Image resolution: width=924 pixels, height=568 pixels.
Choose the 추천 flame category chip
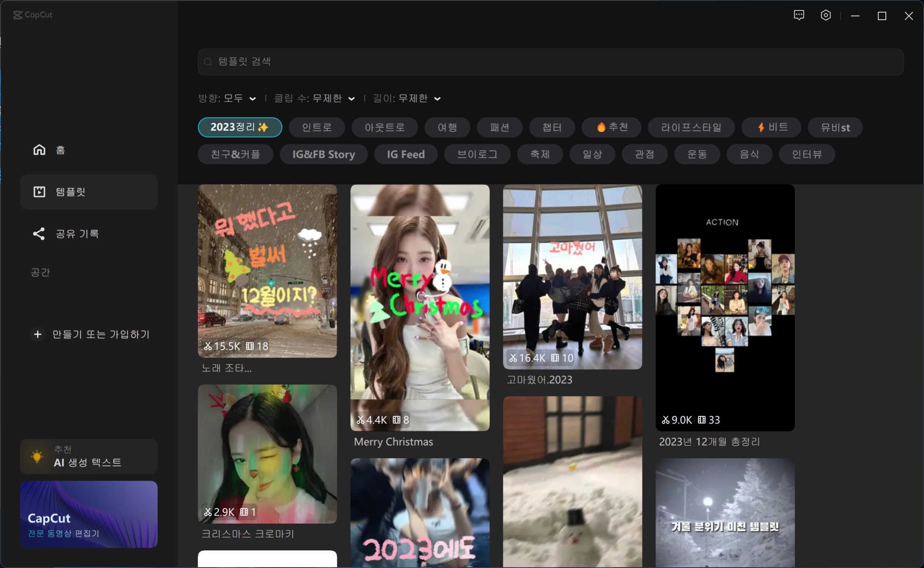coord(611,127)
